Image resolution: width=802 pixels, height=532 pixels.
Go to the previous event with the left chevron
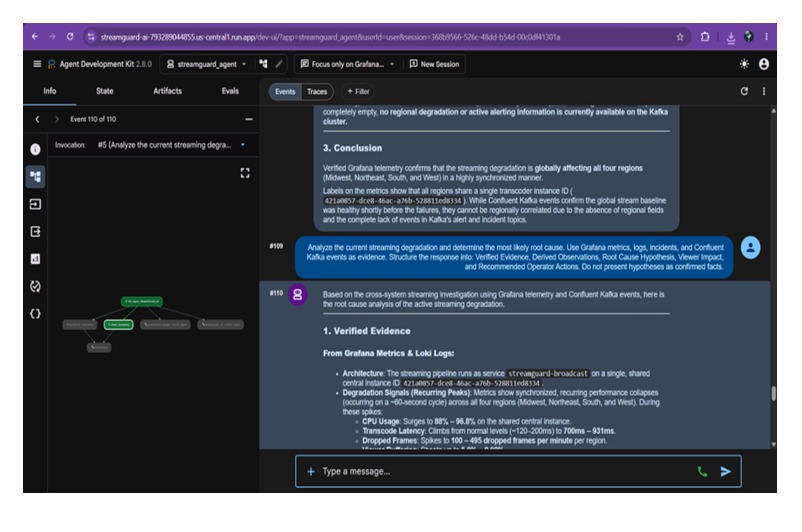coord(37,119)
